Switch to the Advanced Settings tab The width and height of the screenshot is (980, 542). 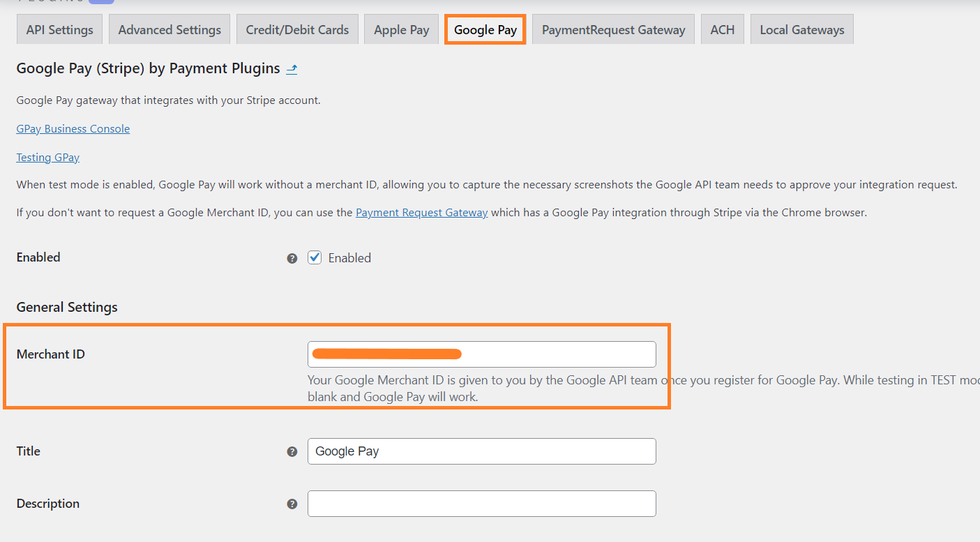(x=169, y=30)
